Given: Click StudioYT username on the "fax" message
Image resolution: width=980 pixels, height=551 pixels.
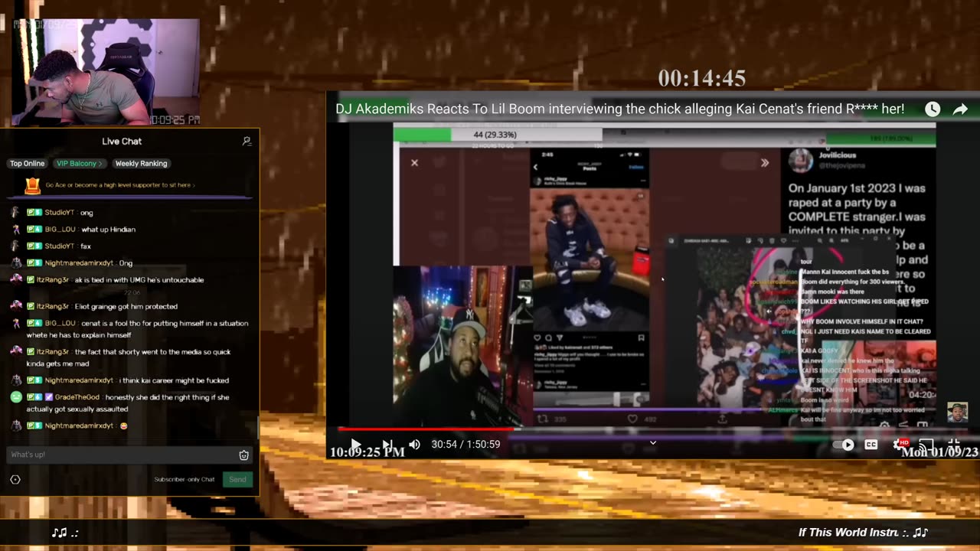Looking at the screenshot, I should pos(60,246).
